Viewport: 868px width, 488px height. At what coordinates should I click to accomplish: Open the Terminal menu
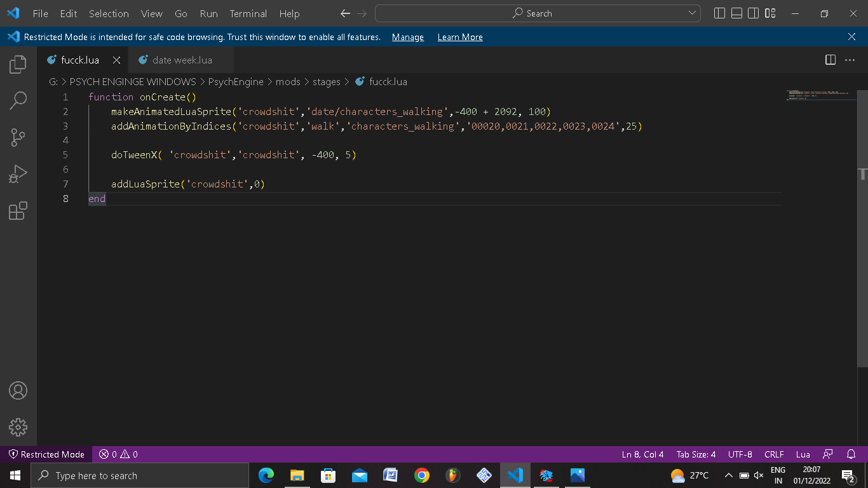coord(248,13)
